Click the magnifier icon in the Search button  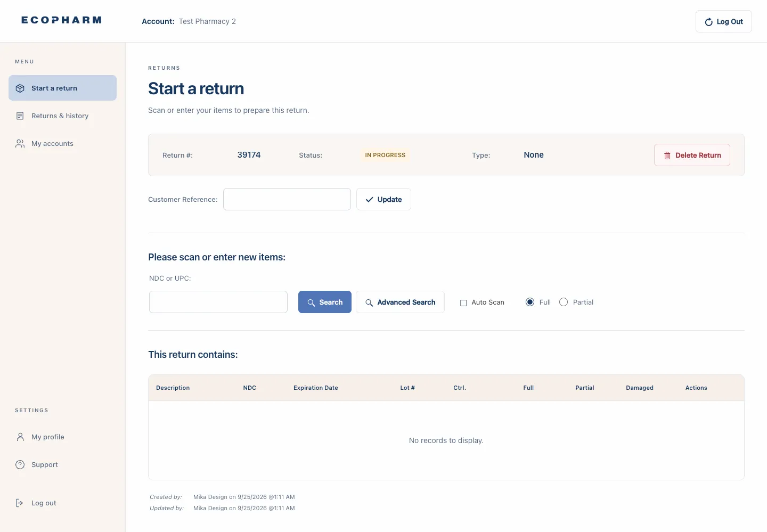point(311,302)
